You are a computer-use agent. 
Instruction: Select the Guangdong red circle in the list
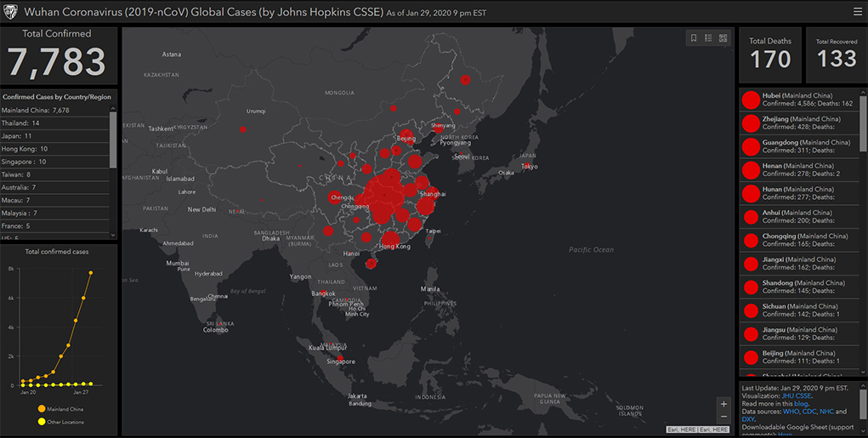pos(751,146)
